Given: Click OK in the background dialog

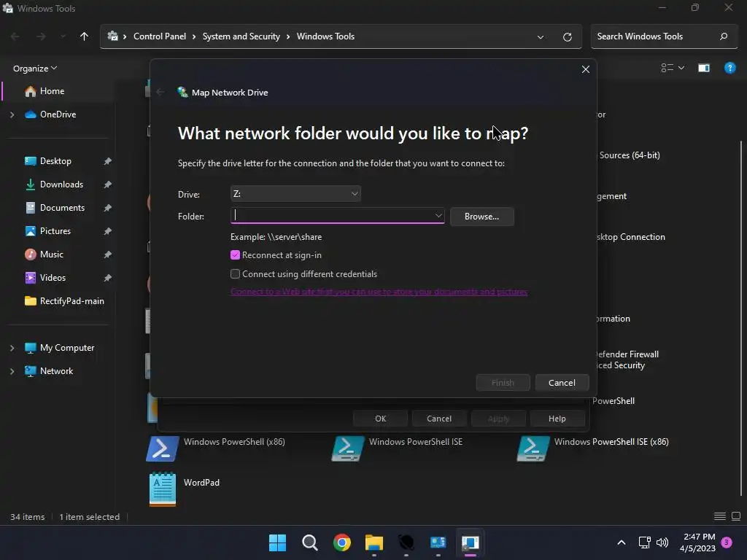Looking at the screenshot, I should 380,419.
